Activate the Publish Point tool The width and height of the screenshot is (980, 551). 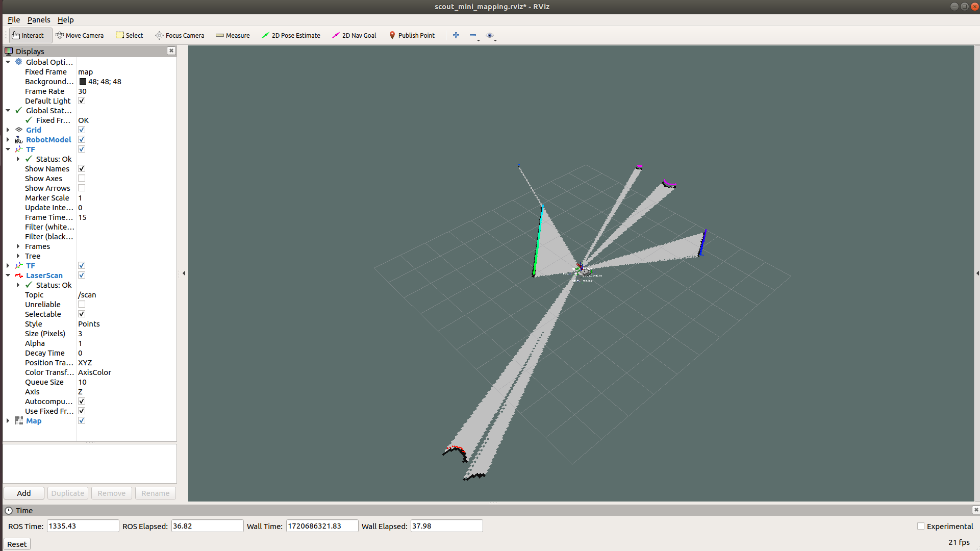[412, 35]
